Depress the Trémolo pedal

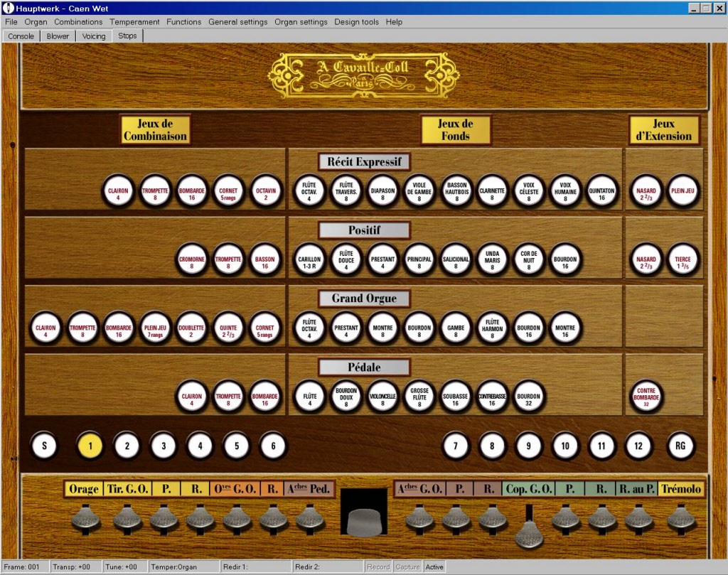[x=680, y=518]
